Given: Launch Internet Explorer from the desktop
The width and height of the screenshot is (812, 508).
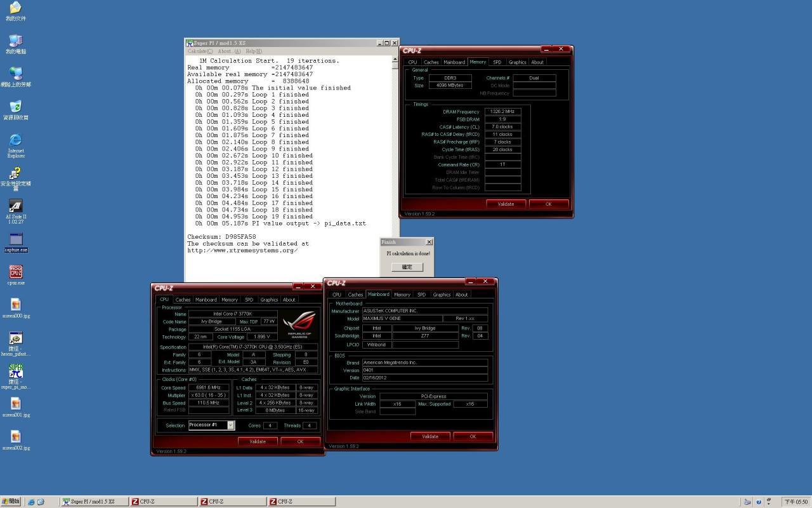Looking at the screenshot, I should [x=15, y=145].
